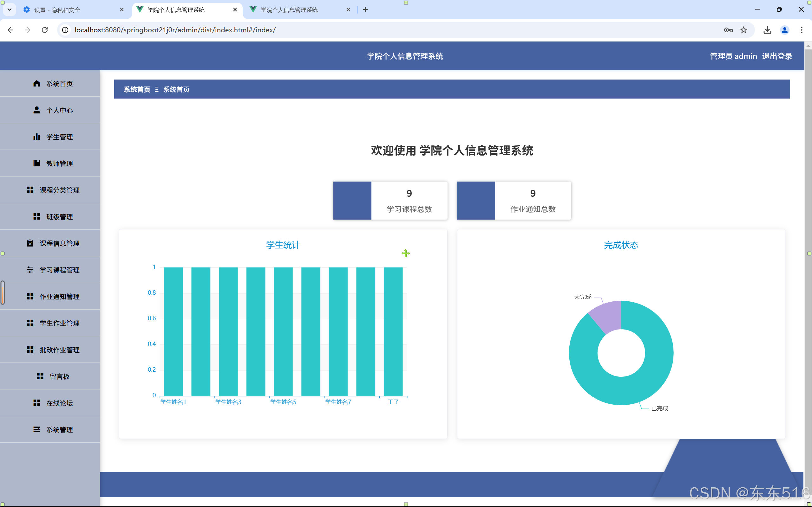Click the home icon beside 系统首页
812x507 pixels.
[x=36, y=83]
